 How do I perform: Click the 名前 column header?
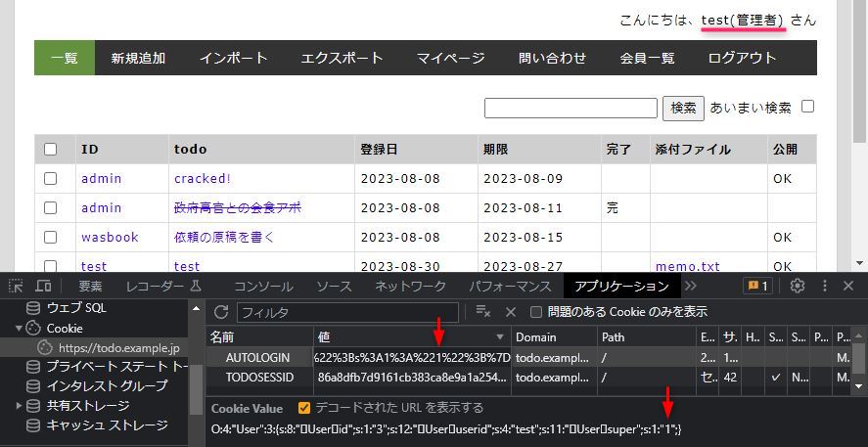tap(260, 336)
